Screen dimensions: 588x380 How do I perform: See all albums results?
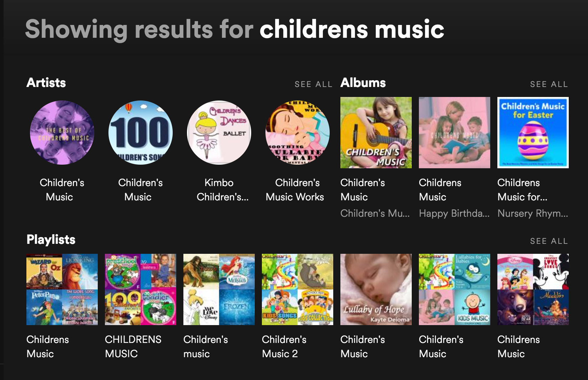click(549, 84)
